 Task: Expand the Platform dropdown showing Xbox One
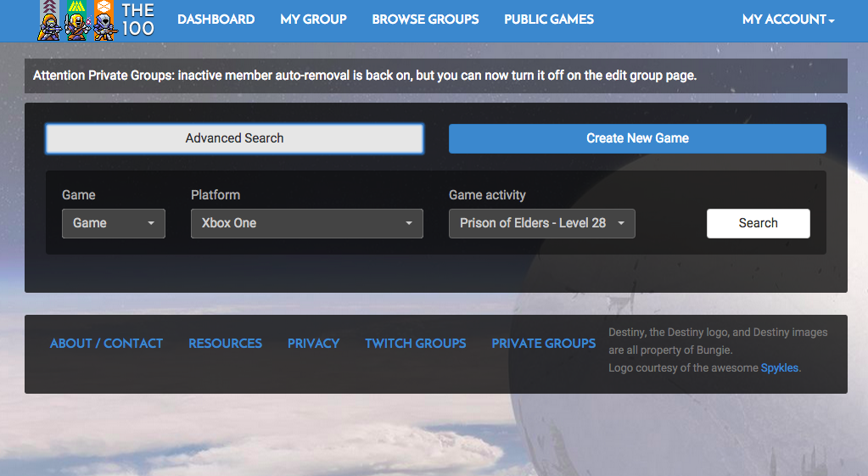pos(306,223)
